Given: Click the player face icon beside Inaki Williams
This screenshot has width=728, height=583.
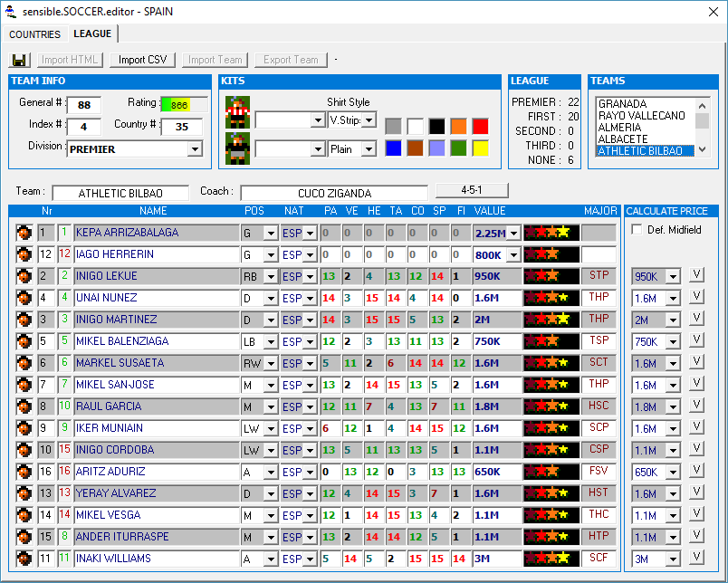Looking at the screenshot, I should (x=24, y=559).
